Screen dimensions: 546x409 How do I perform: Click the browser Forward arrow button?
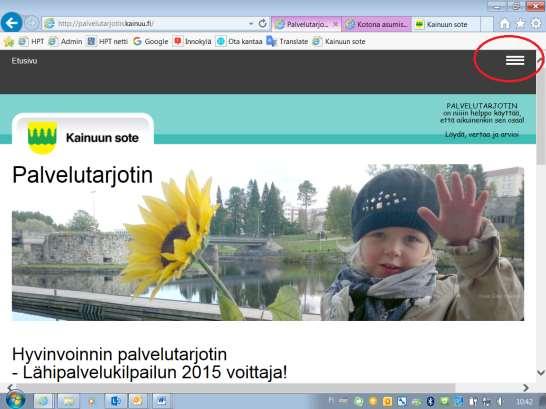coord(31,23)
